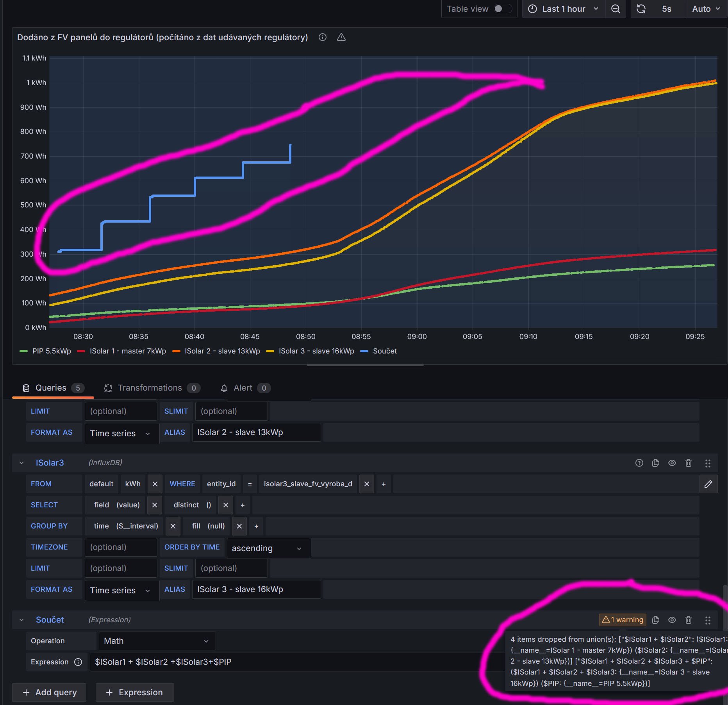Screen dimensions: 728x705
Task: Click the Add query button
Action: coord(49,693)
